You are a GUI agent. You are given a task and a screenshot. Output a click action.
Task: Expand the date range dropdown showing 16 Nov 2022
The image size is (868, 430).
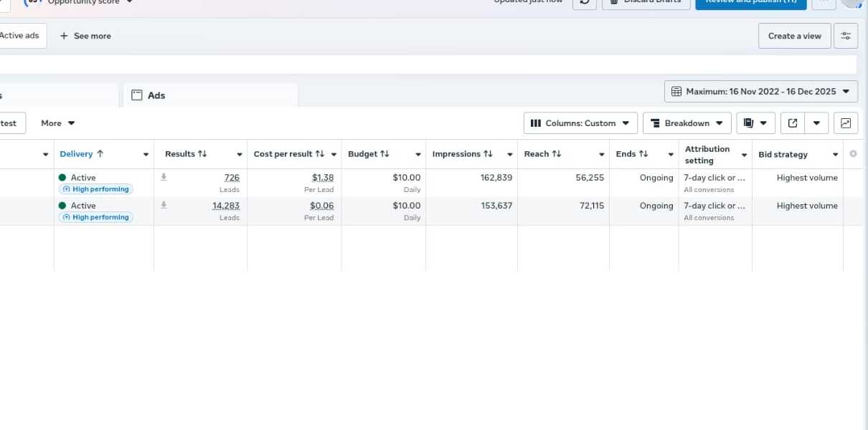[x=846, y=91]
